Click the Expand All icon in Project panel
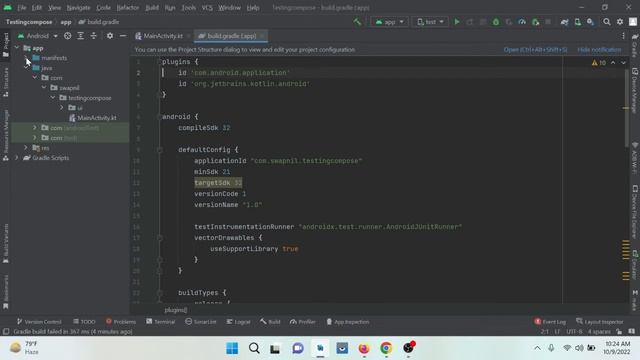Screen dimensions: 640x360 tap(80, 36)
